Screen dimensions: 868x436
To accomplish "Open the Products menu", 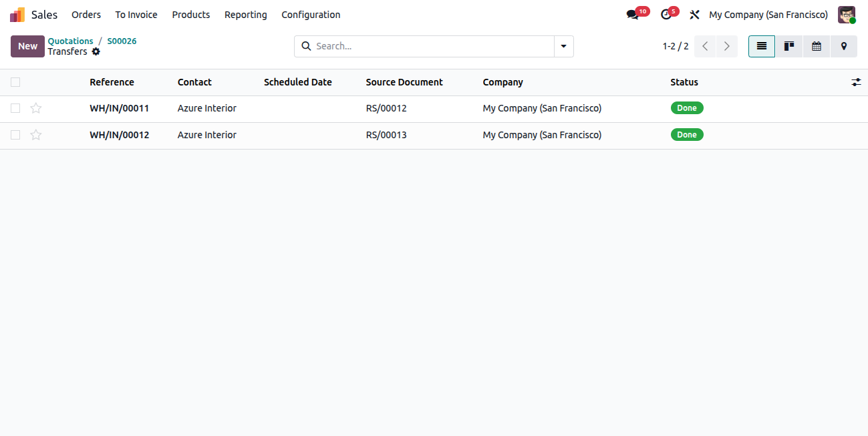I will click(191, 15).
